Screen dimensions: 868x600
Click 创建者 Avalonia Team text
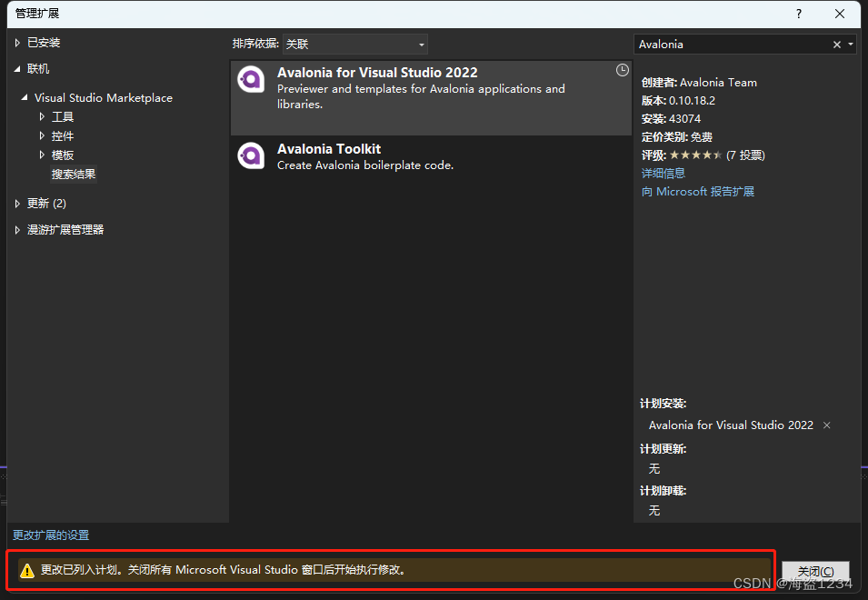pos(699,83)
